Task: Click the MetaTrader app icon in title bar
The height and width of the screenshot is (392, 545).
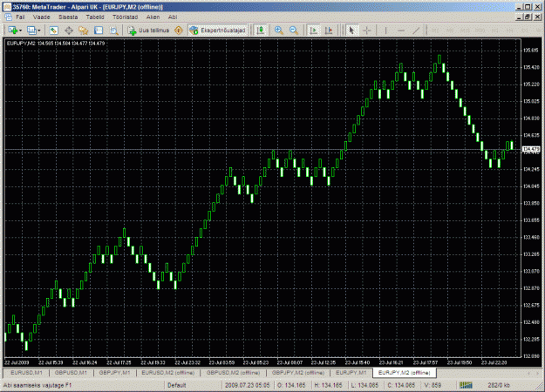Action: (7, 7)
